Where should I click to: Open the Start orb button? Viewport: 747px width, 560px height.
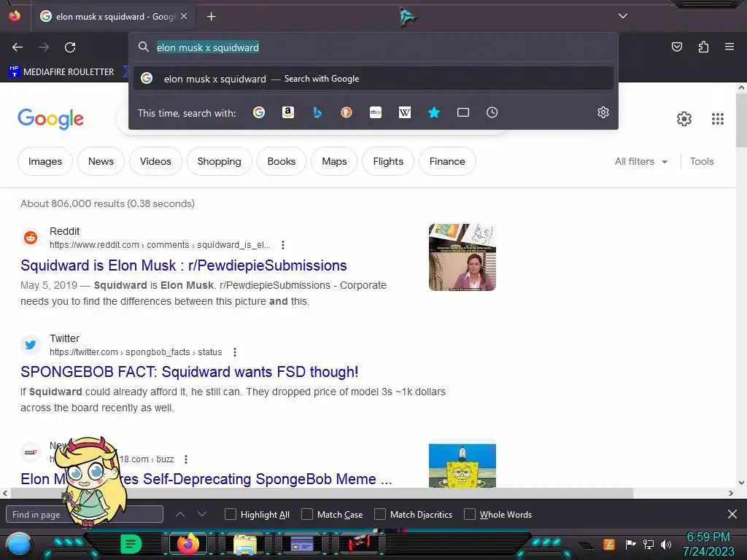[18, 545]
